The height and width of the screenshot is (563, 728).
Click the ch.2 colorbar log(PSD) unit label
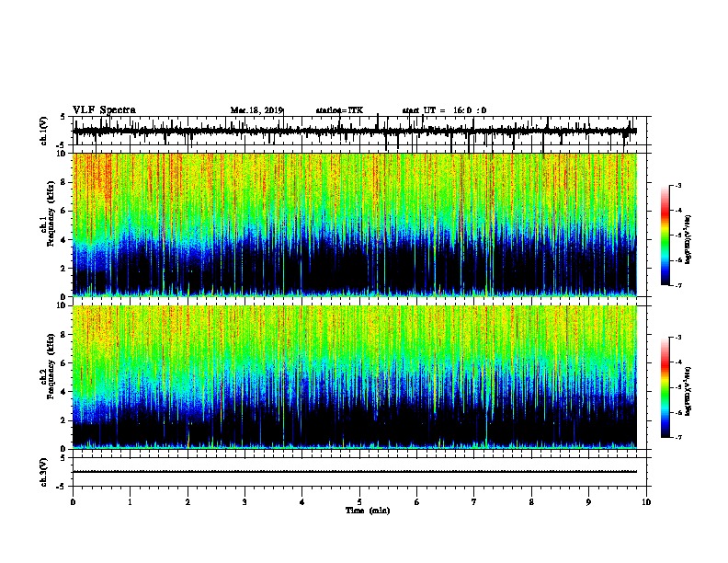pyautogui.click(x=688, y=391)
